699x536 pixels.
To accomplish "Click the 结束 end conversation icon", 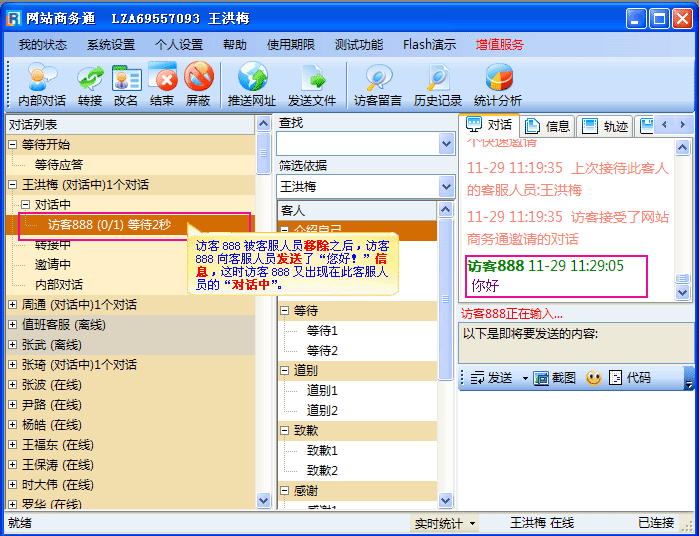I will (162, 77).
